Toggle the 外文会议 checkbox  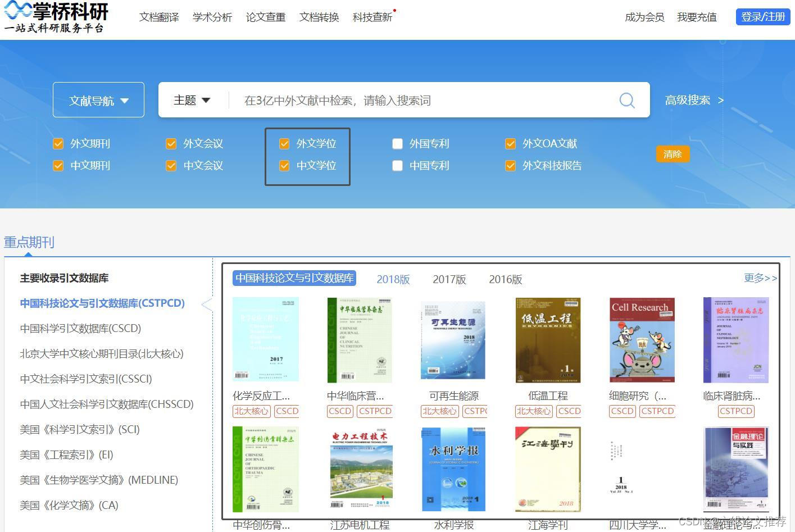pos(171,144)
